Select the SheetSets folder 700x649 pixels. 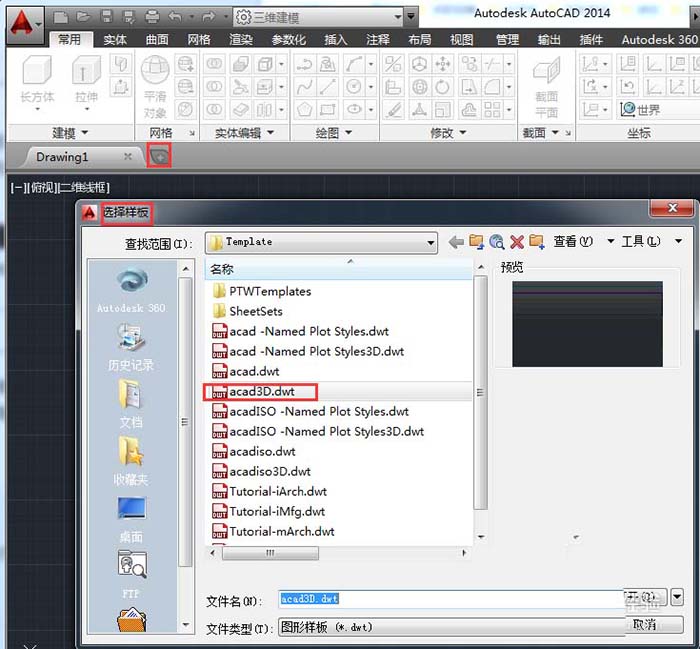[x=248, y=311]
